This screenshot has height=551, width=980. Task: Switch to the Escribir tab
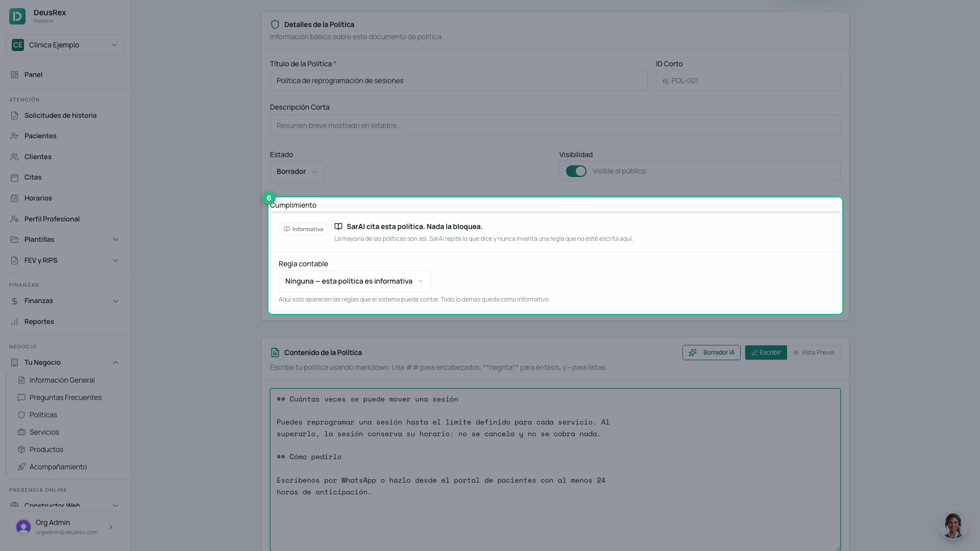(x=766, y=353)
